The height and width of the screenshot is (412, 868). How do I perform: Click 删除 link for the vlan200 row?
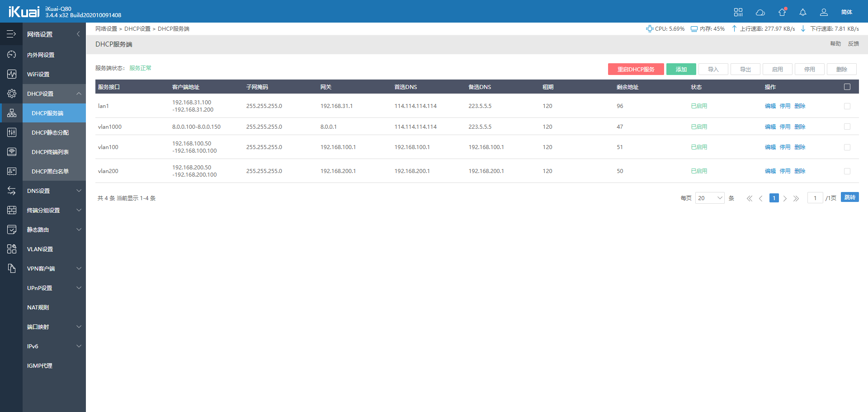tap(800, 171)
